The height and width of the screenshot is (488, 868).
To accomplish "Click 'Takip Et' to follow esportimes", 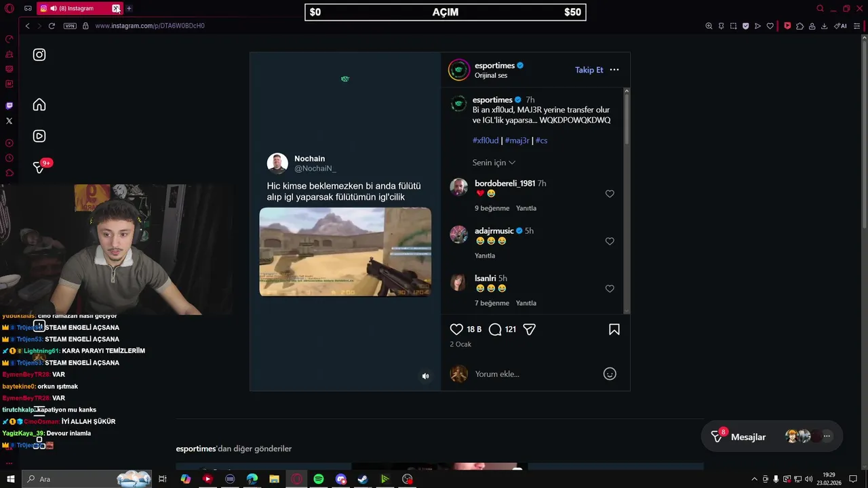I will pos(589,70).
